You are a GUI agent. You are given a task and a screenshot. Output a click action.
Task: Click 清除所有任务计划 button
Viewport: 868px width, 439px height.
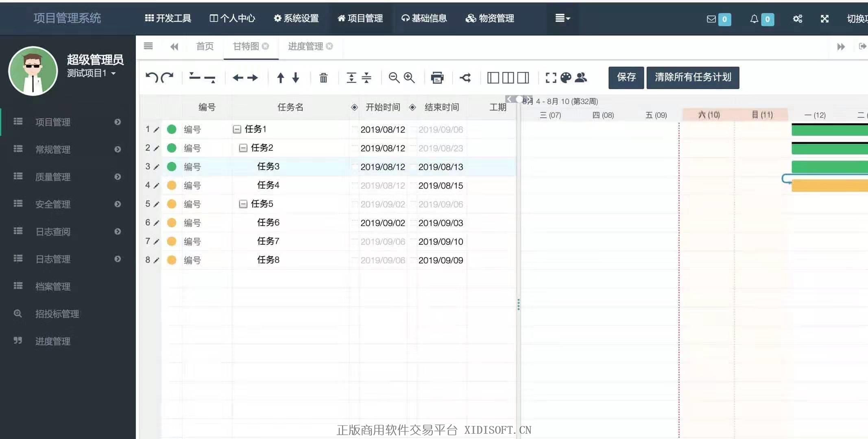point(693,77)
